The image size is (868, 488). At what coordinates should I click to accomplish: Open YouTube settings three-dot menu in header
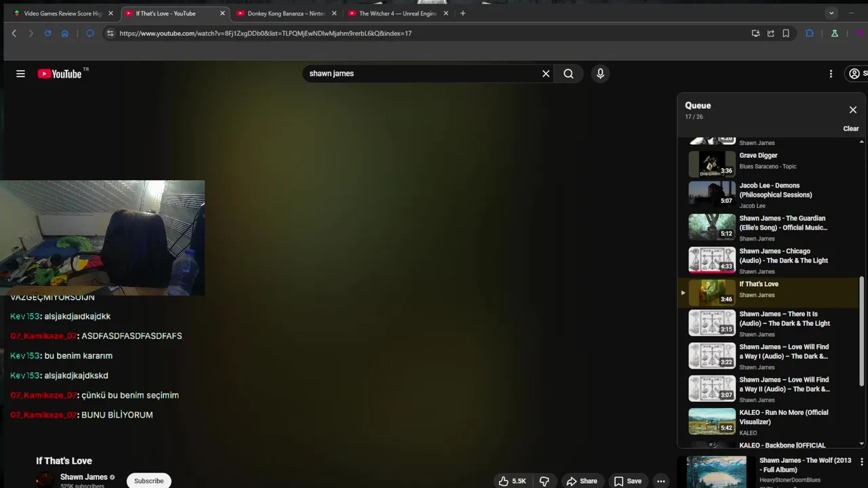(831, 73)
